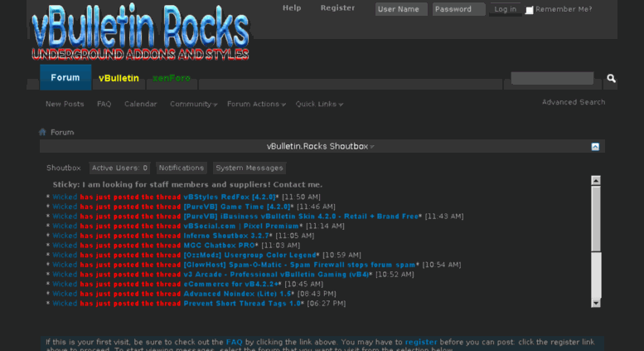Click the shoutbox scrollbar up arrow
Screen dimensions: 644x351
(596, 180)
